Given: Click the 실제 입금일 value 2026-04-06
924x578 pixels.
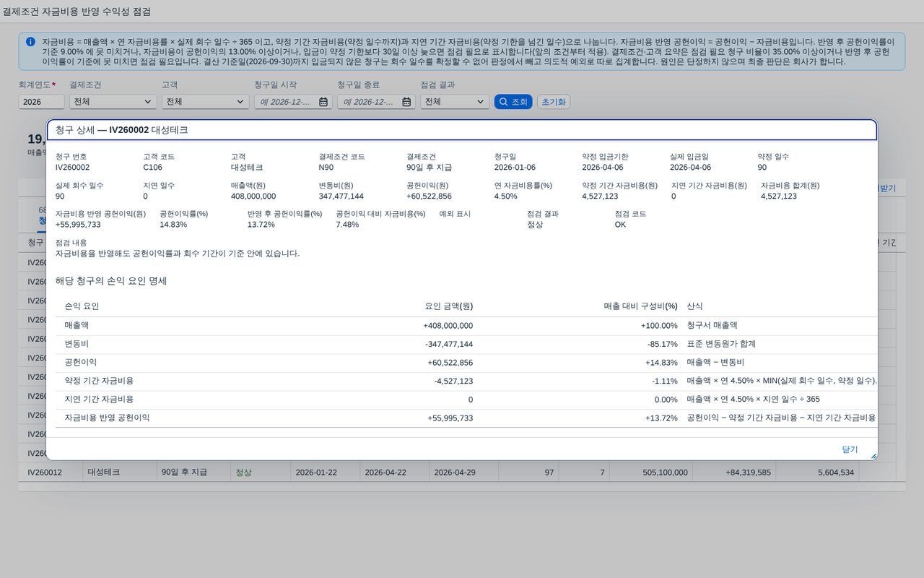Looking at the screenshot, I should point(690,167).
